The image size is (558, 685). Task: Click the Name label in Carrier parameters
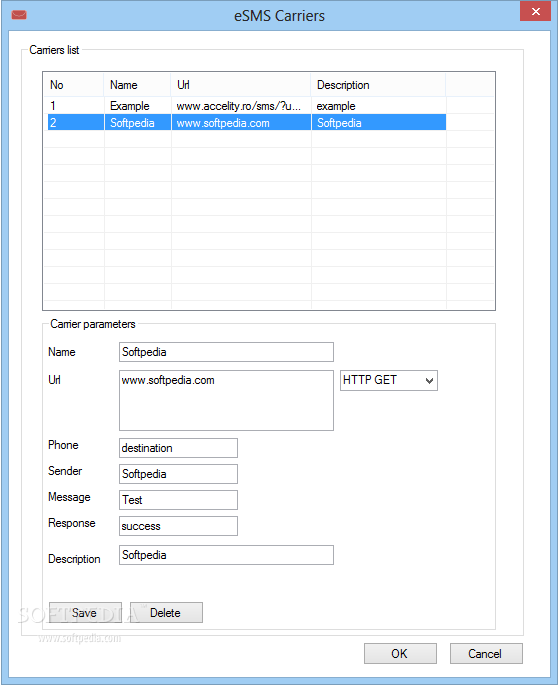pyautogui.click(x=62, y=352)
